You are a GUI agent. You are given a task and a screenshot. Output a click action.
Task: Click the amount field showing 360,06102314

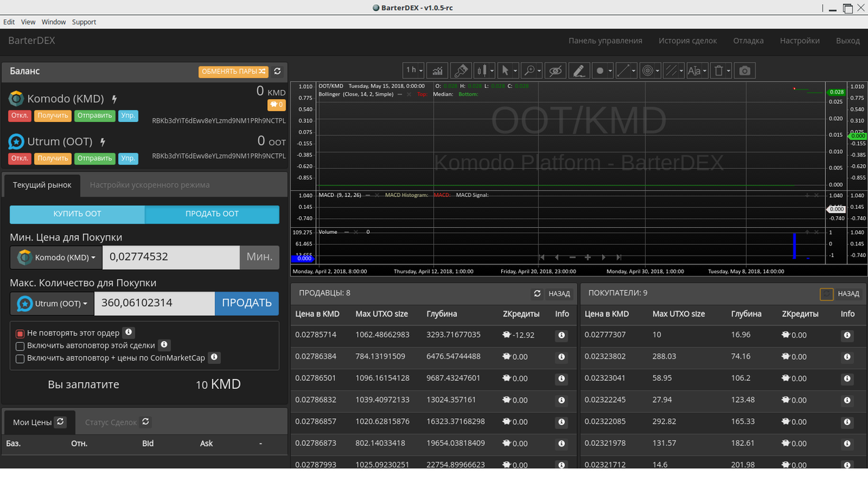pyautogui.click(x=155, y=303)
